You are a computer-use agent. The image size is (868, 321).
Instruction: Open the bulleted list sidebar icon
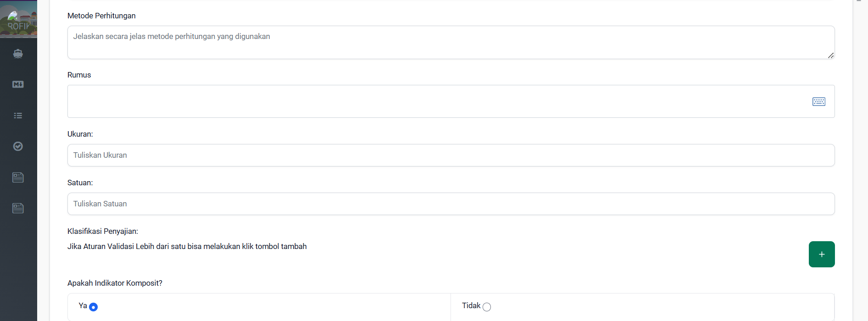click(18, 116)
